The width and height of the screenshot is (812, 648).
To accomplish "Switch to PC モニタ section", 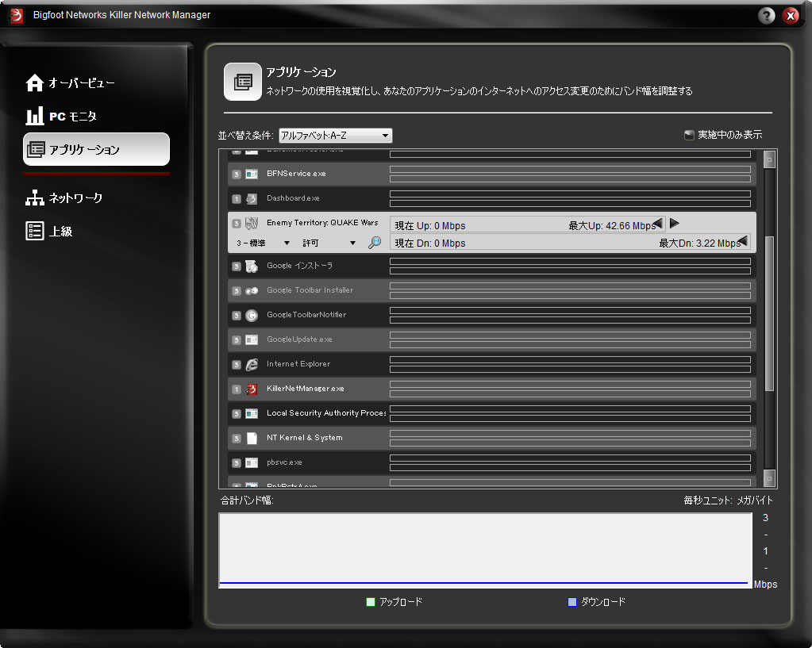I will click(61, 116).
